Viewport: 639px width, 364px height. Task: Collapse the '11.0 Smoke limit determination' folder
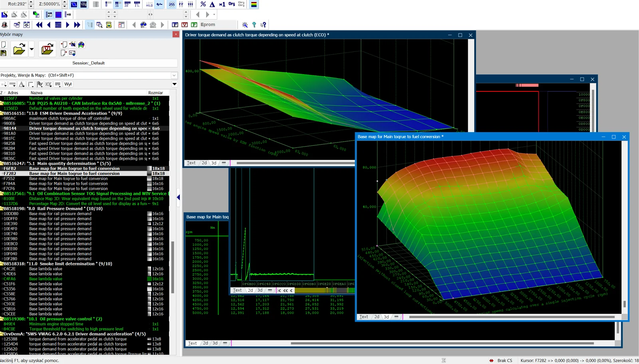(2, 264)
